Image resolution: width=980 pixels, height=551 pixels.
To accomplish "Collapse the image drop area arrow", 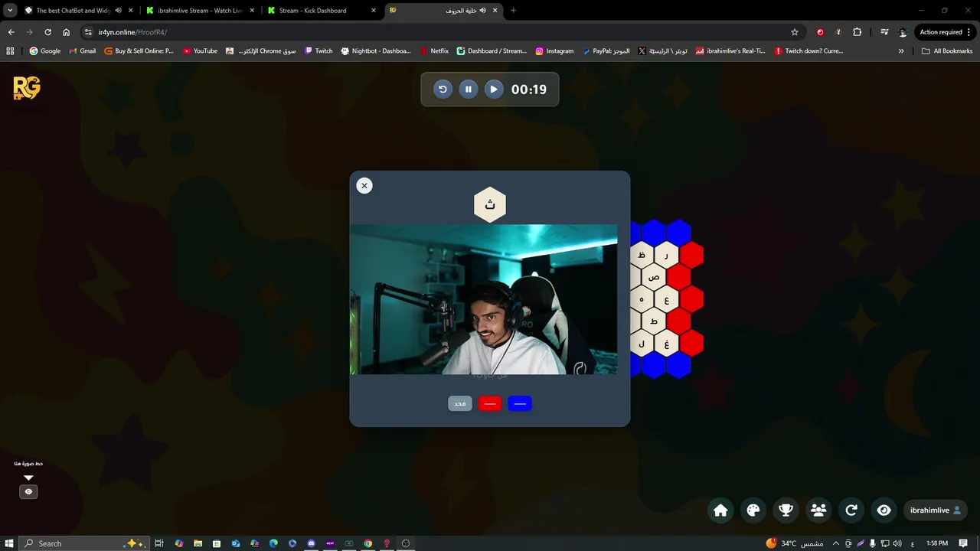I will 28,478.
